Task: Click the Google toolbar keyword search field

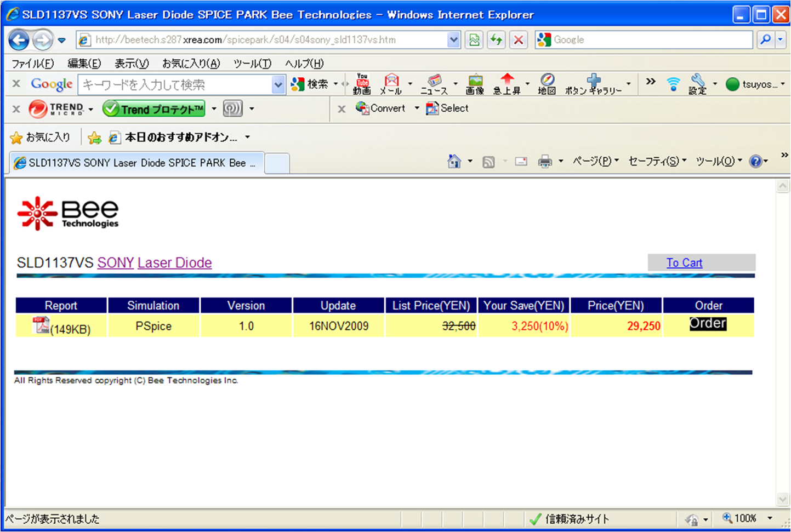Action: 175,84
